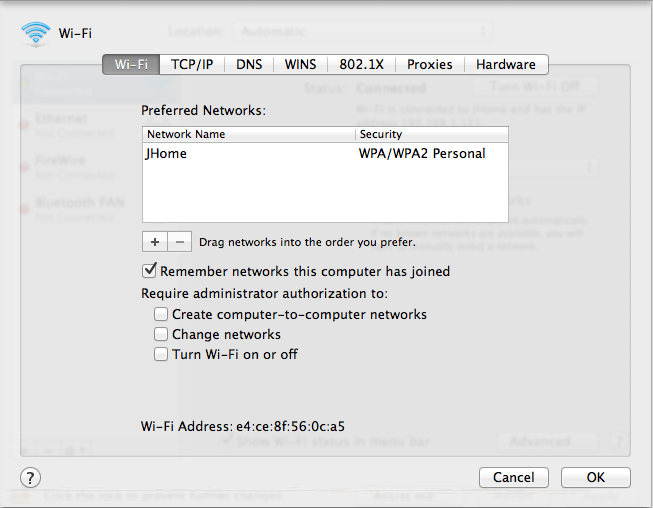Click the Wi-Fi signal icon in header
The width and height of the screenshot is (653, 508).
click(35, 33)
